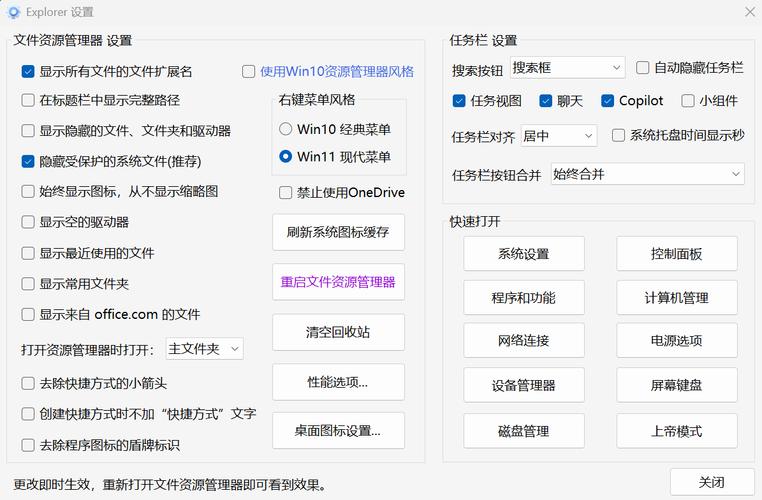
Task: Expand 任务栏对齐 居中 dropdown
Action: click(x=559, y=136)
